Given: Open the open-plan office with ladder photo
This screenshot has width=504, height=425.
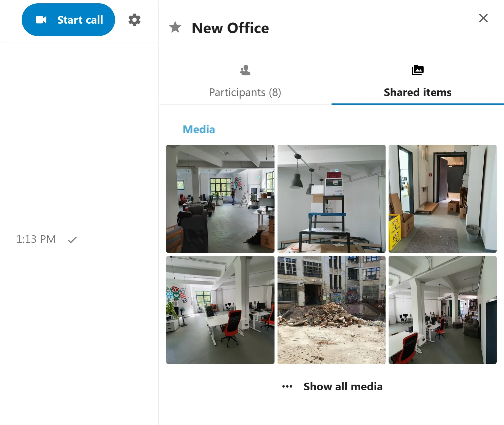Looking at the screenshot, I should (220, 199).
